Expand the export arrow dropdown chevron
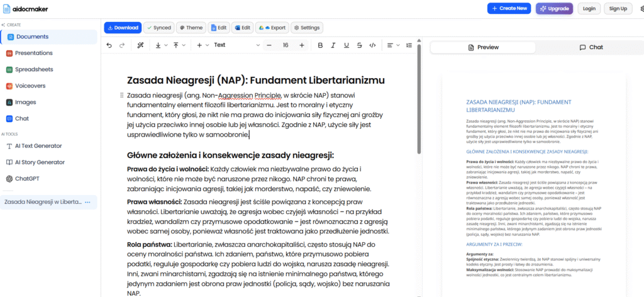The width and height of the screenshot is (644, 297). coord(184,45)
